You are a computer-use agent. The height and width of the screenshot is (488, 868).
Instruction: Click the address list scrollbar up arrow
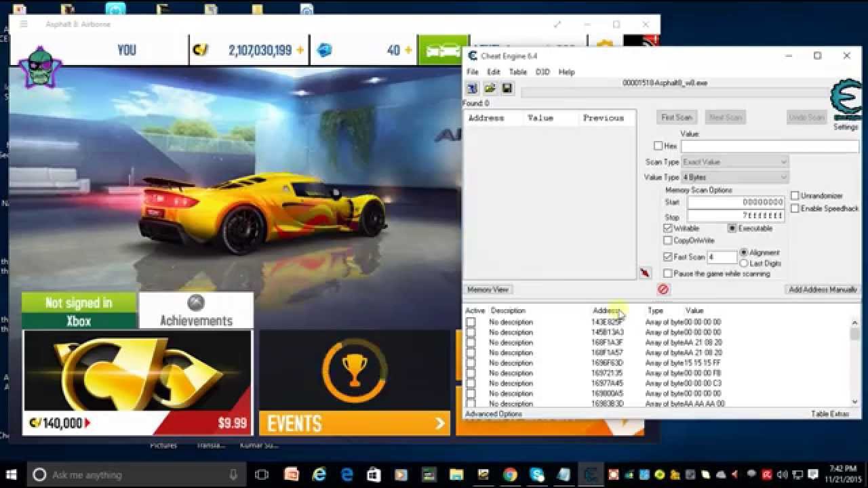pyautogui.click(x=854, y=323)
